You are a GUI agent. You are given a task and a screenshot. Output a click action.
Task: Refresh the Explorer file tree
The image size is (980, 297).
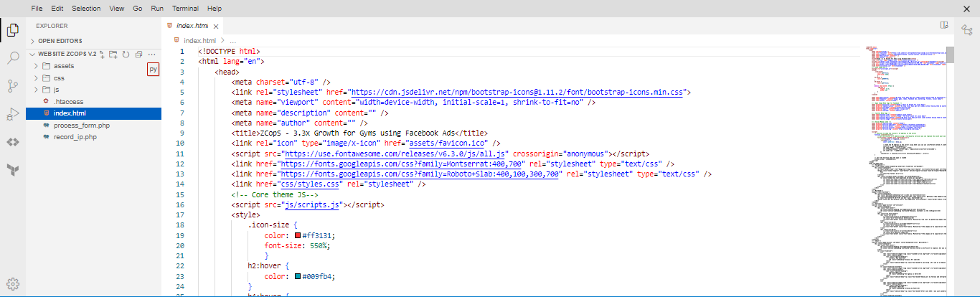coord(126,54)
